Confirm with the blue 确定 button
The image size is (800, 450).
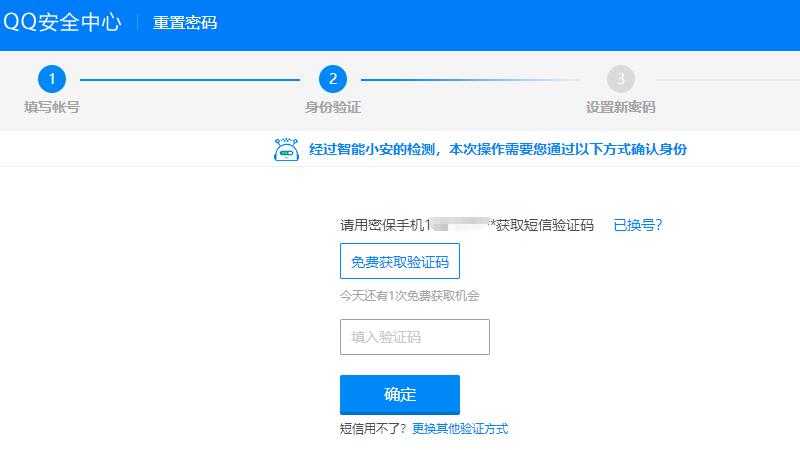point(400,394)
